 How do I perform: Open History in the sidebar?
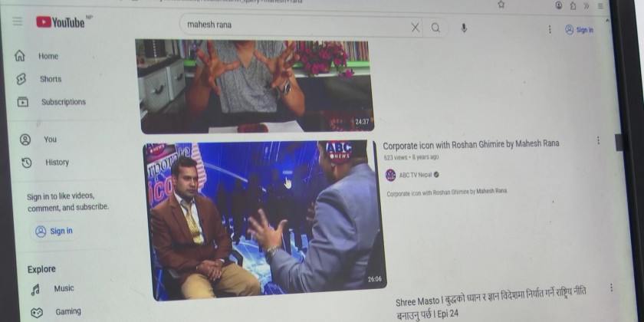[x=57, y=163]
